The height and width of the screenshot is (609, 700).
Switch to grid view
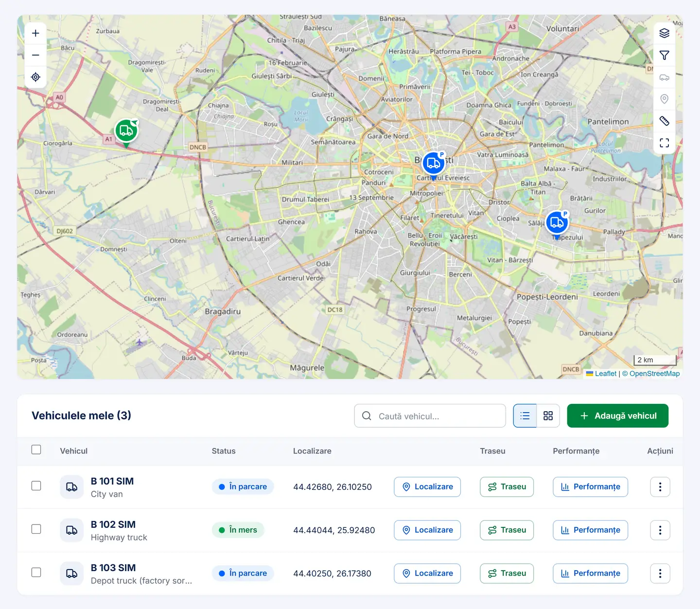pos(548,416)
